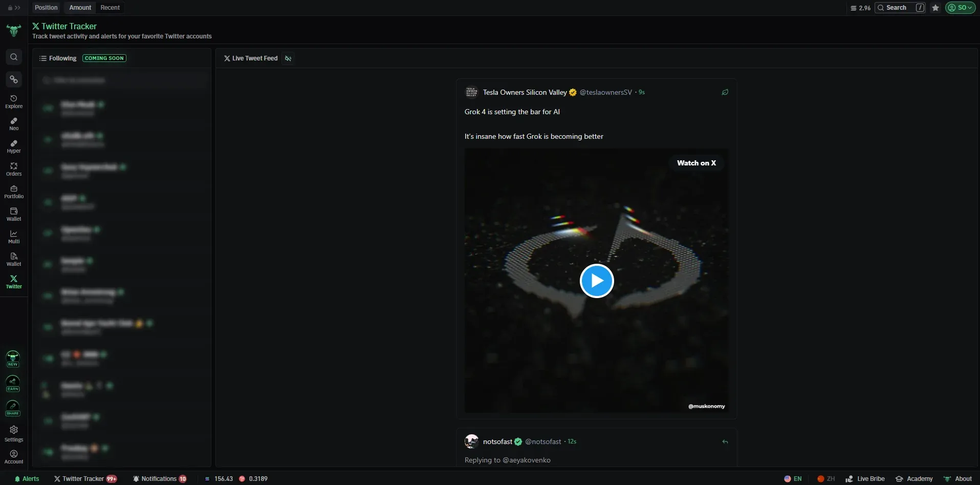Play the @muskonomy video in the tweet
Image resolution: width=980 pixels, height=485 pixels.
click(597, 281)
